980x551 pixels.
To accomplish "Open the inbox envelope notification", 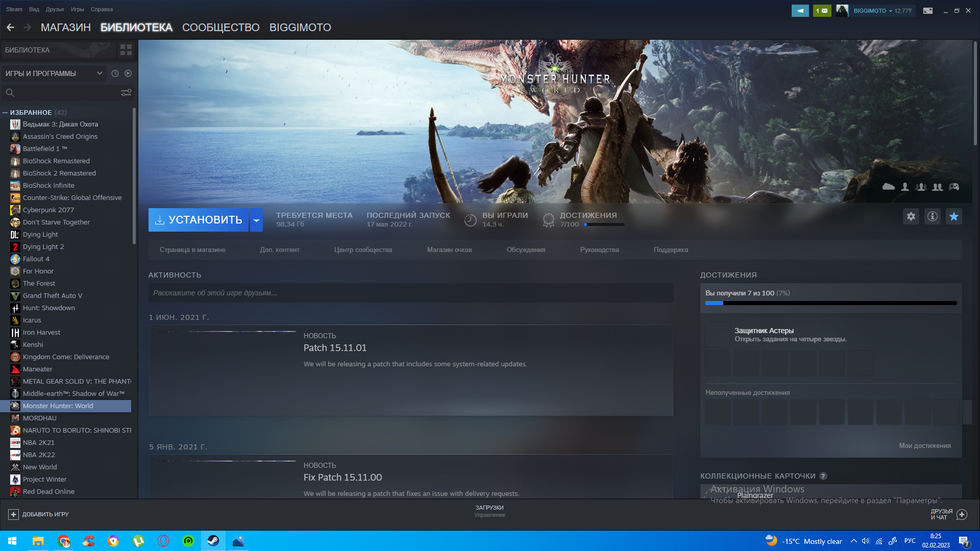I will (822, 11).
